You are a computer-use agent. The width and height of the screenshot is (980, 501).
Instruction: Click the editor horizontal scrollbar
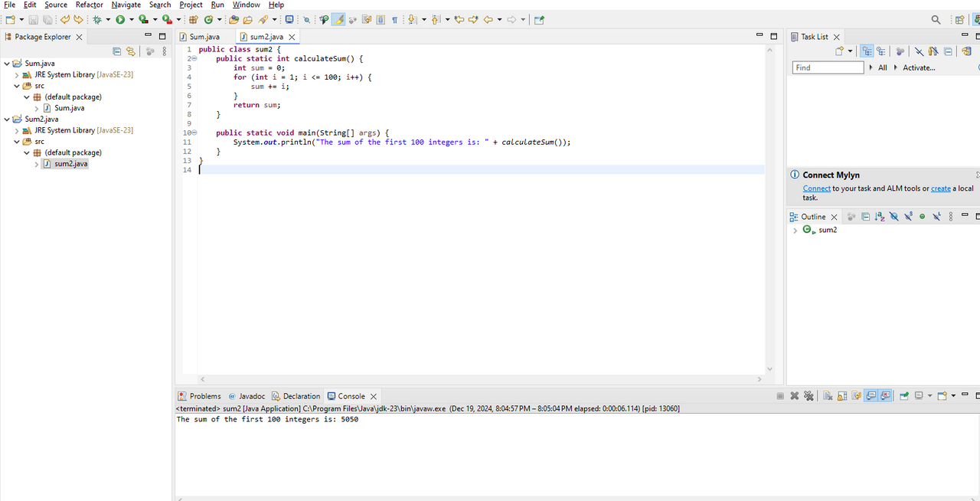pyautogui.click(x=481, y=379)
